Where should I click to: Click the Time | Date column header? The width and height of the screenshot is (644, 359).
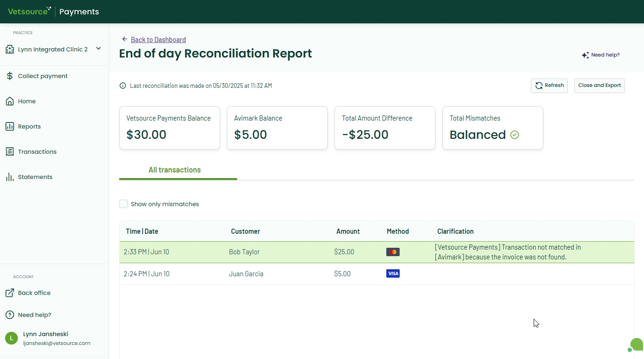pyautogui.click(x=142, y=231)
